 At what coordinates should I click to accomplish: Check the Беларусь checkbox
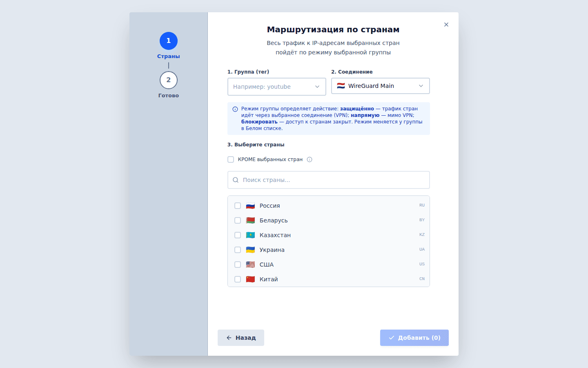[x=238, y=220]
